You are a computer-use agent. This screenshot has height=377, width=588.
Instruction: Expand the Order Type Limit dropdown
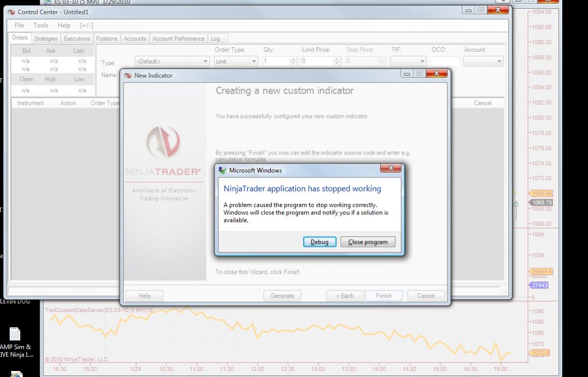click(254, 61)
